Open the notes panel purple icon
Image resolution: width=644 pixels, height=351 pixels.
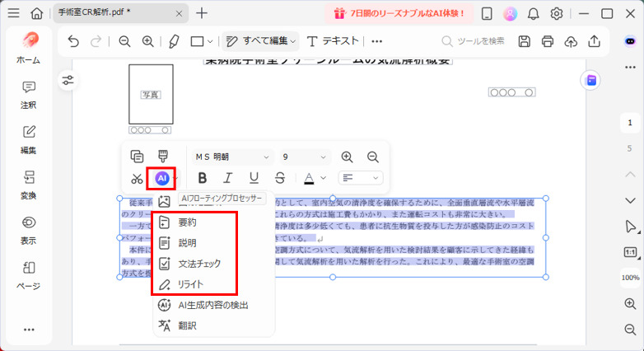click(x=590, y=81)
